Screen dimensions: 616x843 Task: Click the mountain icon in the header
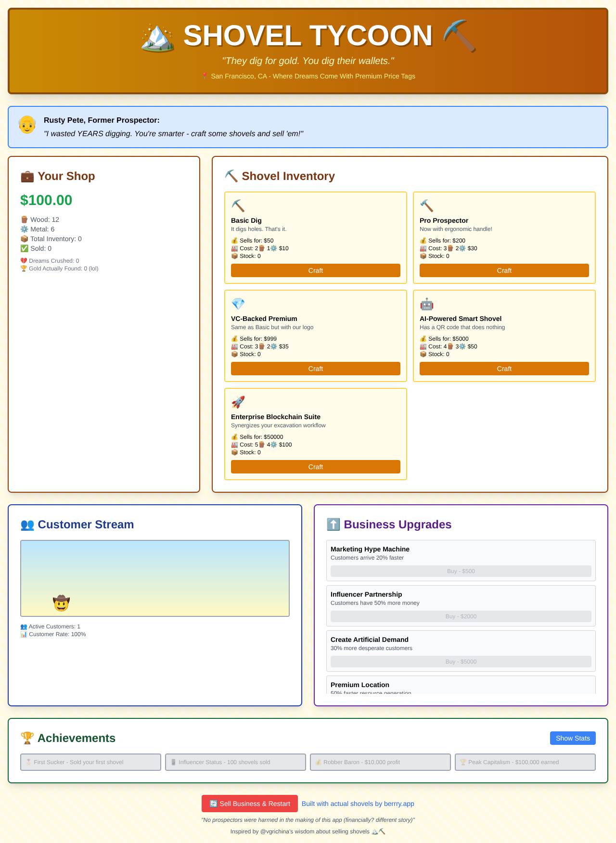click(157, 37)
